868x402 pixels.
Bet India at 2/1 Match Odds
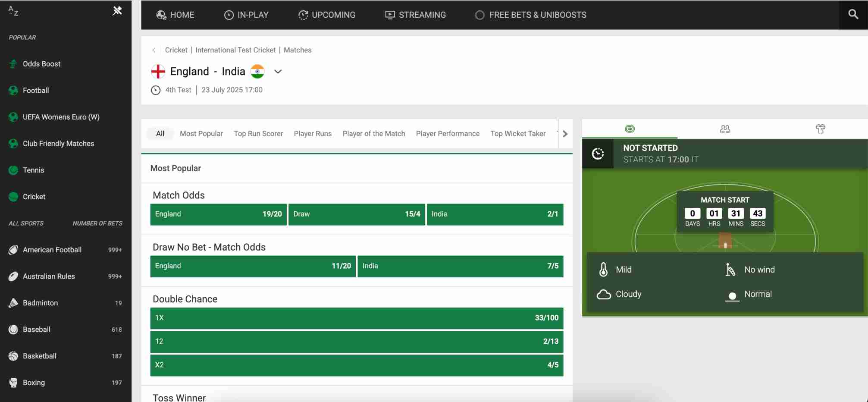[495, 214]
